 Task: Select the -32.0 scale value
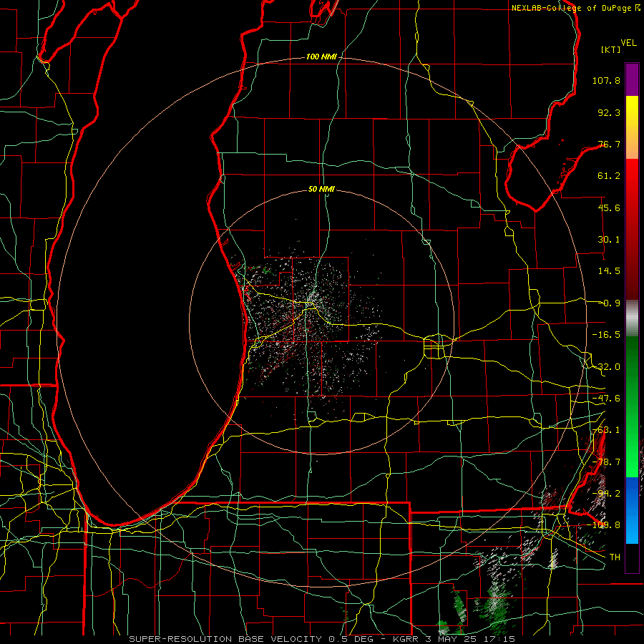[x=606, y=367]
